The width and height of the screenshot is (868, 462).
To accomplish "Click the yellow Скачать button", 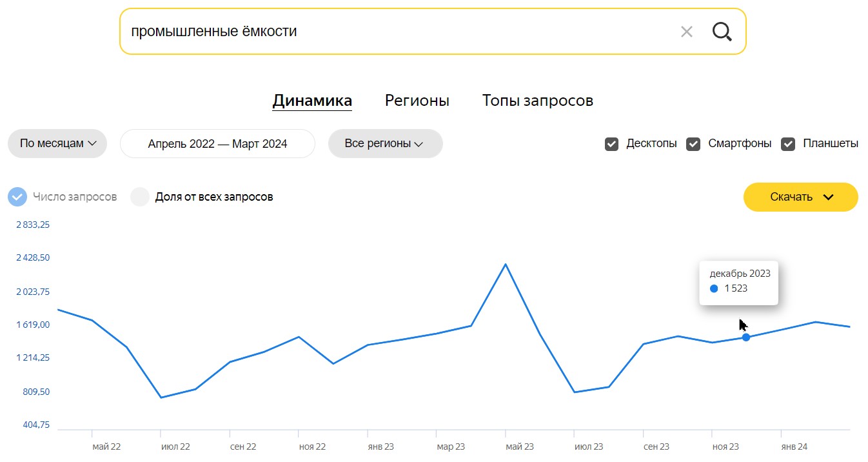I will point(801,197).
